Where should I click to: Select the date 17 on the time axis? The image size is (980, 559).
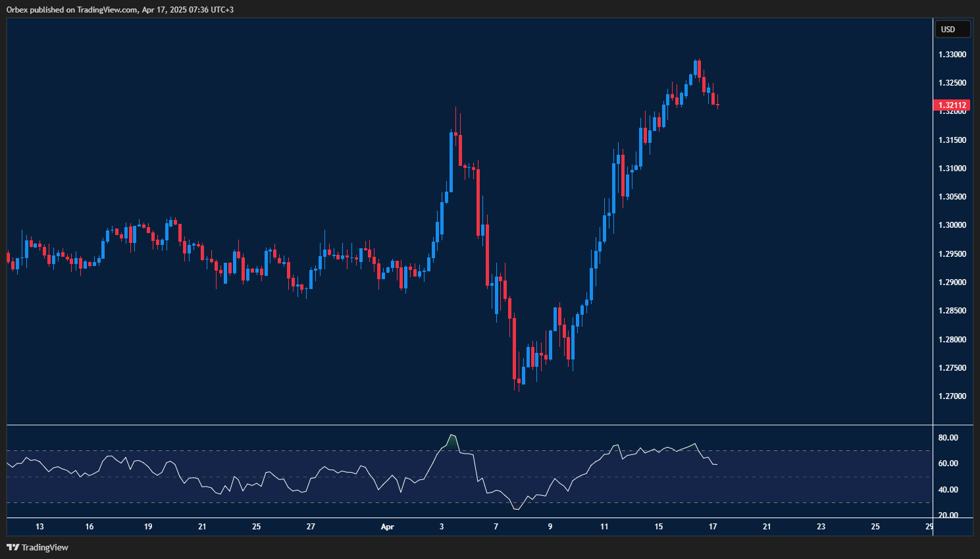[x=712, y=527]
